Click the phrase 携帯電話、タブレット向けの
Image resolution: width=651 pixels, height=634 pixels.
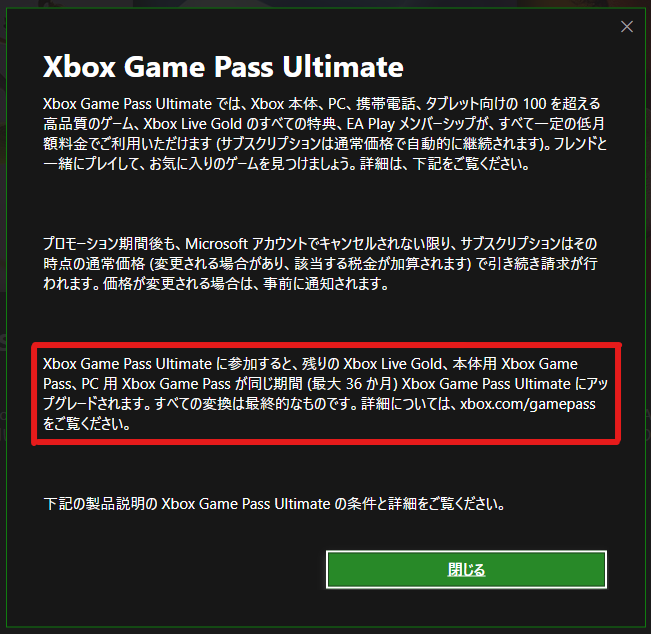[437, 104]
